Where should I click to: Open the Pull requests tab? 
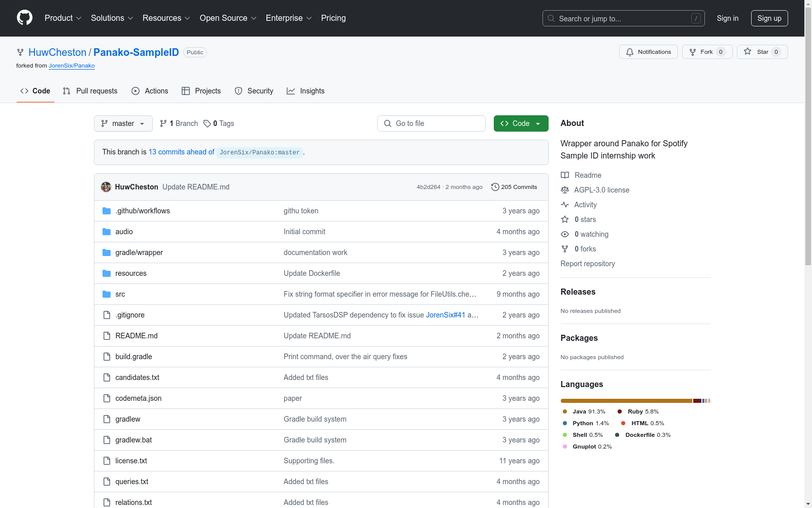tap(90, 91)
